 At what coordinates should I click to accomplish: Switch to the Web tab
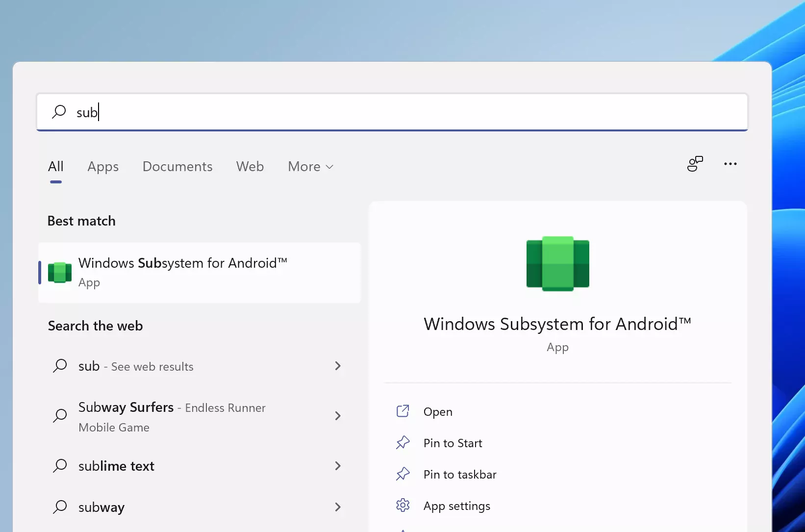pyautogui.click(x=250, y=167)
